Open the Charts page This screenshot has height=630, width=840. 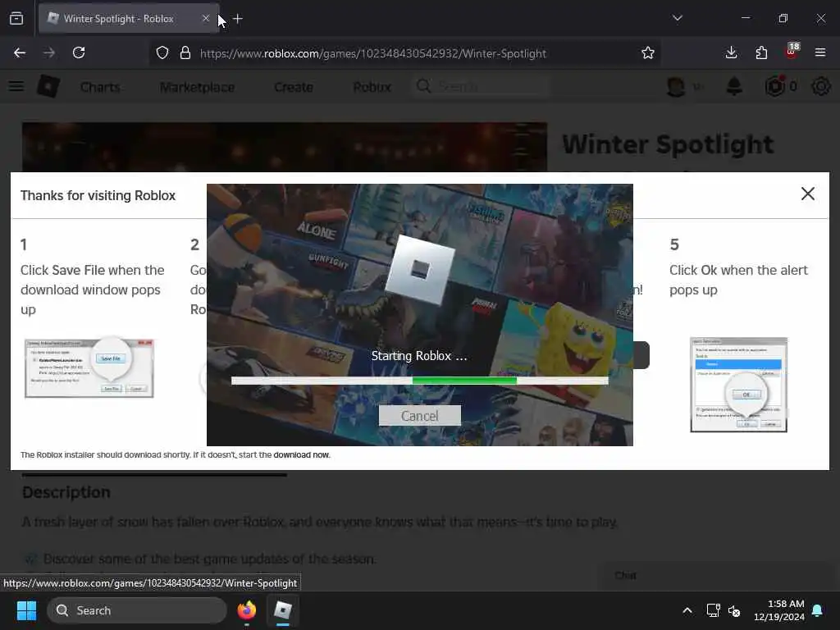(x=100, y=87)
